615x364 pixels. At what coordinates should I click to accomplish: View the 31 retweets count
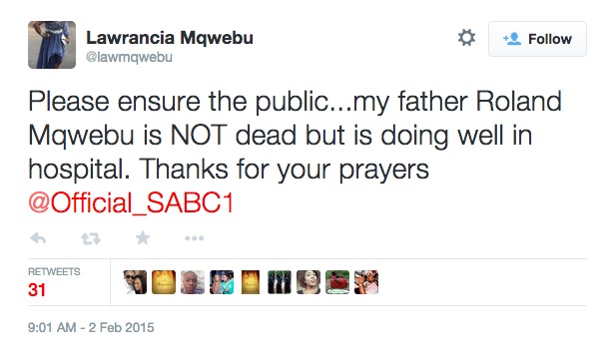point(37,290)
